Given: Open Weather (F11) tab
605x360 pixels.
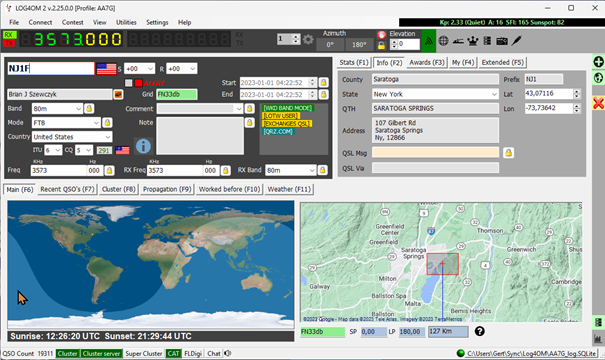Looking at the screenshot, I should (289, 189).
